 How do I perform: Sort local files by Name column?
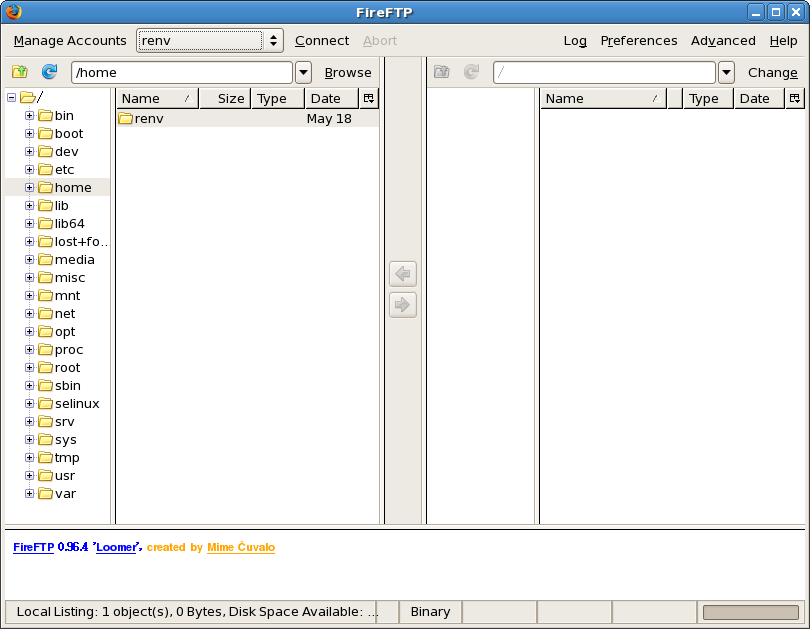click(x=157, y=98)
